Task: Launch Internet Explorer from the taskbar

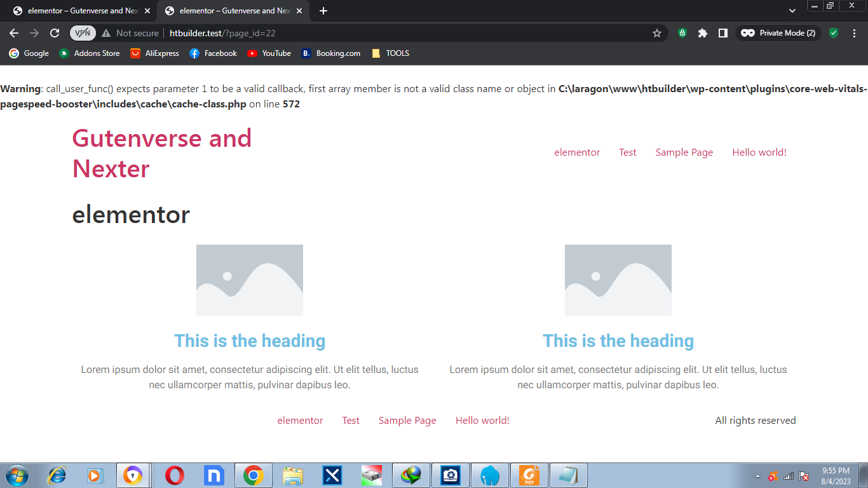Action: [57, 475]
